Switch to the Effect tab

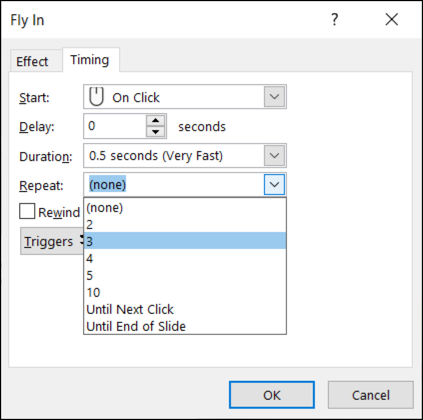click(32, 61)
